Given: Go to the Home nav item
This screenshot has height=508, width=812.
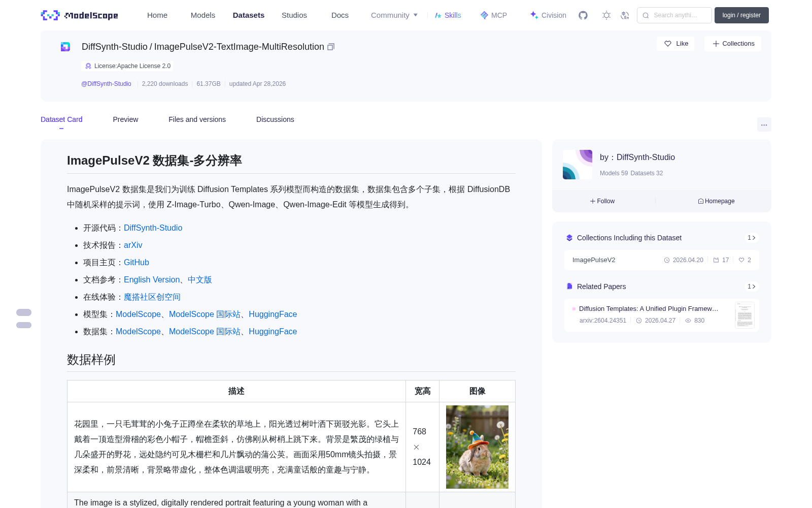Looking at the screenshot, I should (x=157, y=15).
